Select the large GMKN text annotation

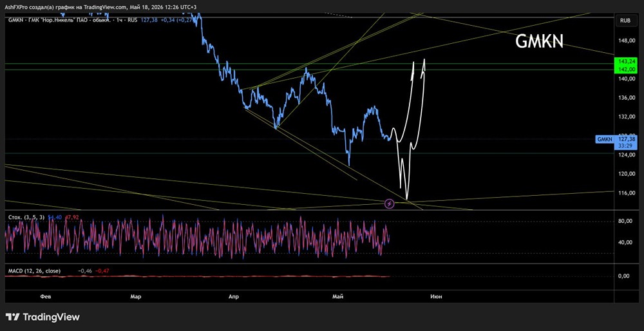(539, 41)
